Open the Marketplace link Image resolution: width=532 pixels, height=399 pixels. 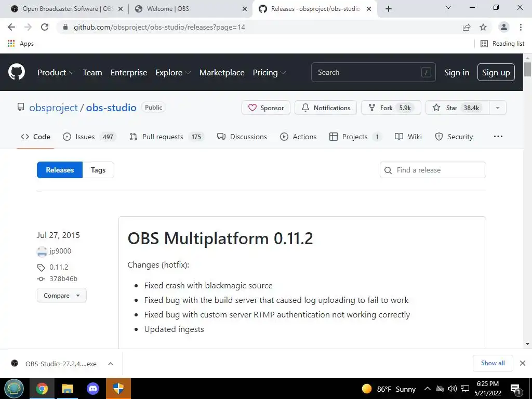click(x=221, y=72)
